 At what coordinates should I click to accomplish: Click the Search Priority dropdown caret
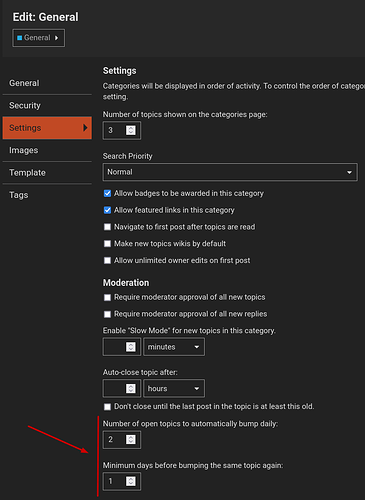point(349,172)
